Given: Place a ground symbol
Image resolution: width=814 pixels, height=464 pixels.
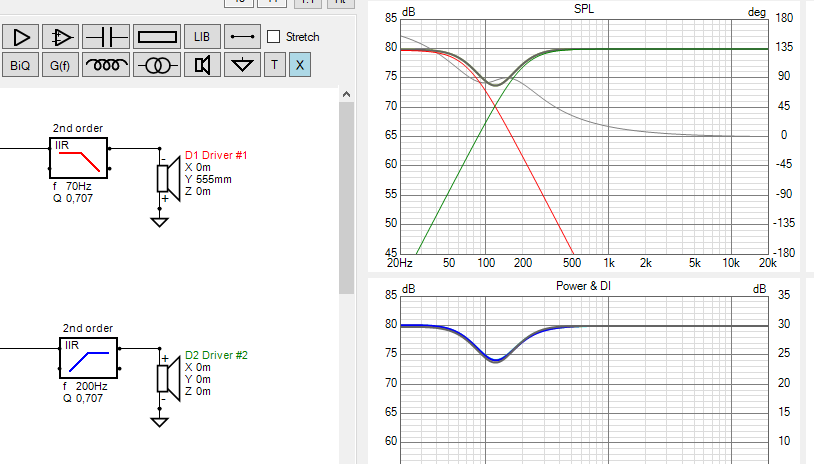Looking at the screenshot, I should 241,66.
